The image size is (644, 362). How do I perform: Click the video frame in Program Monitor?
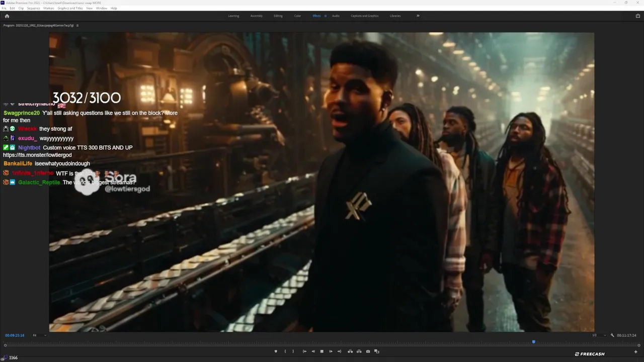(321, 182)
